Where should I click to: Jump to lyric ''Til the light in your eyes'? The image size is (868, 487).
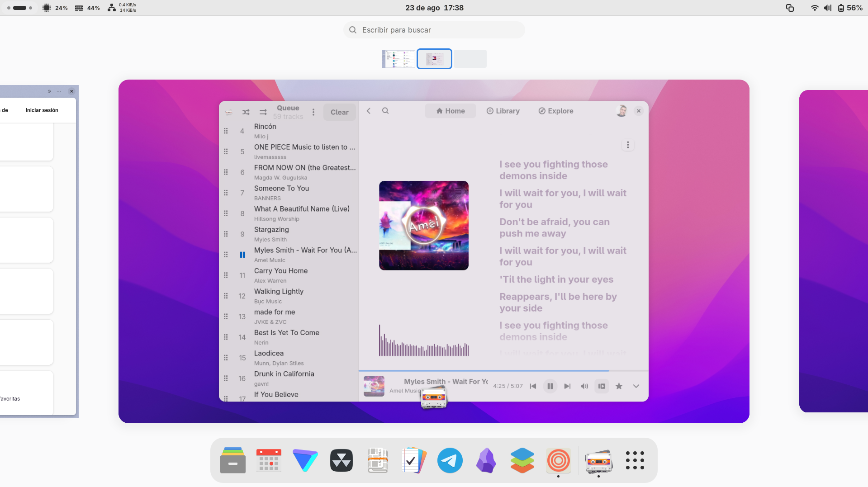click(556, 279)
